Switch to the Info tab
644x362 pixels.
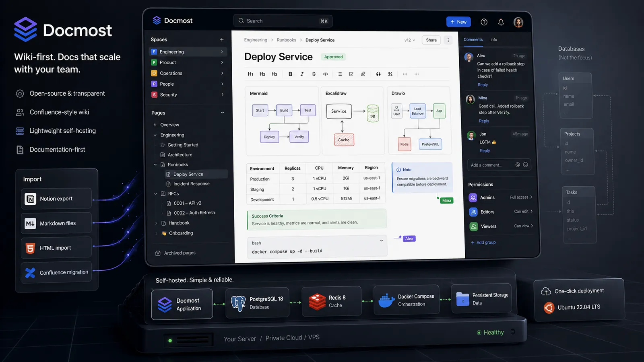[x=494, y=39]
